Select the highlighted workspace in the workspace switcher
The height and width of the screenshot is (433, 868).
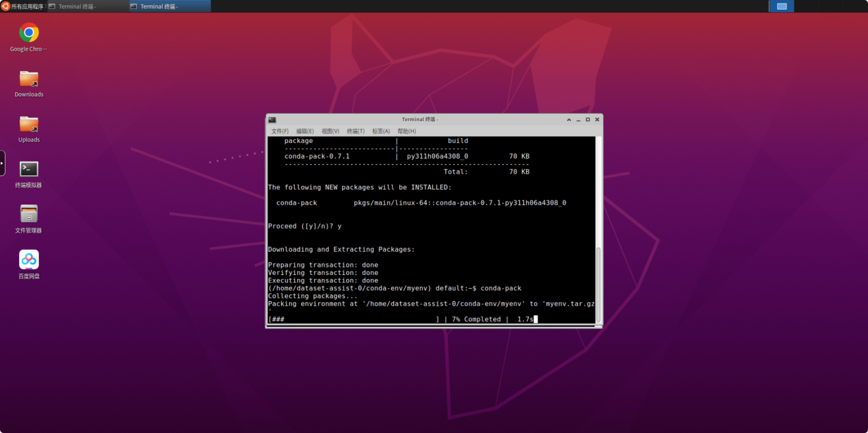(781, 6)
